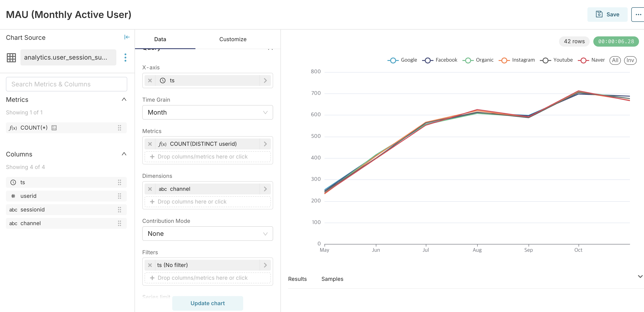Remove COUNT(DISTINCT userid) metric
The image size is (644, 312).
coord(150,144)
